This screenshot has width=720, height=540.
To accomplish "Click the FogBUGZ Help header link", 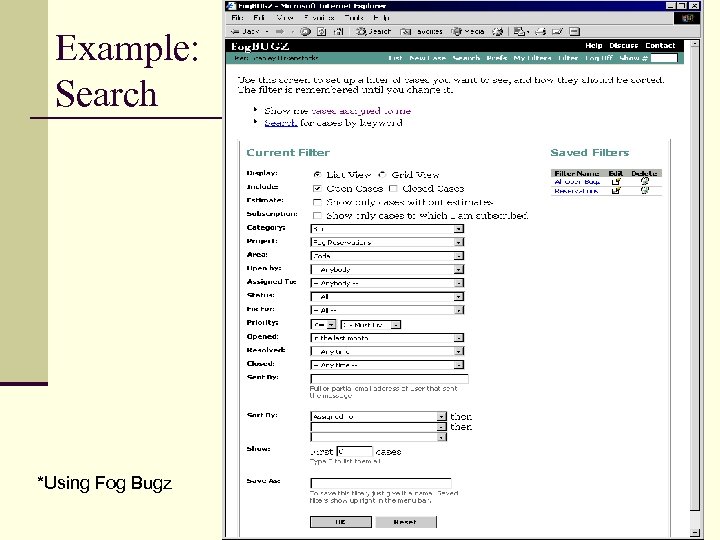I will [593, 45].
